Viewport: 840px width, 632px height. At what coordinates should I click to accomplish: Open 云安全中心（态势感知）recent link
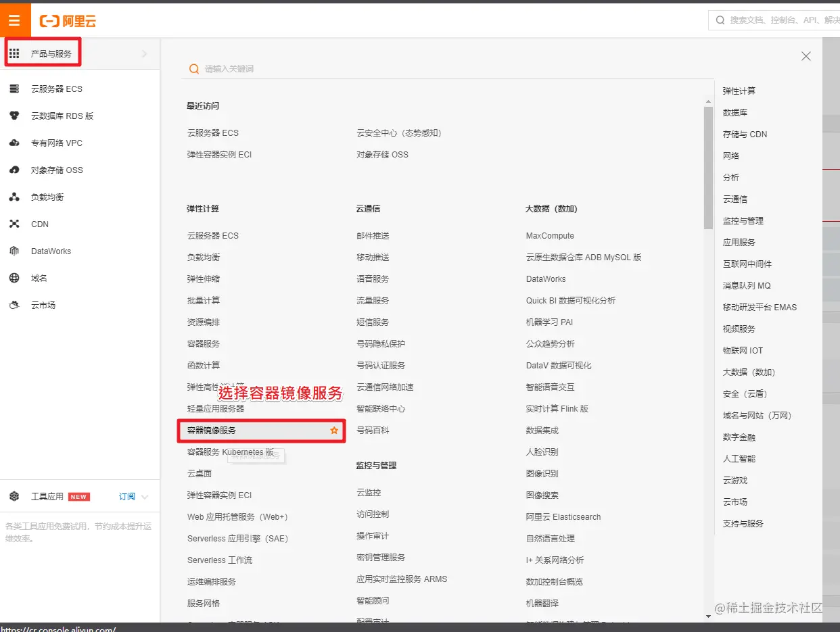(399, 132)
